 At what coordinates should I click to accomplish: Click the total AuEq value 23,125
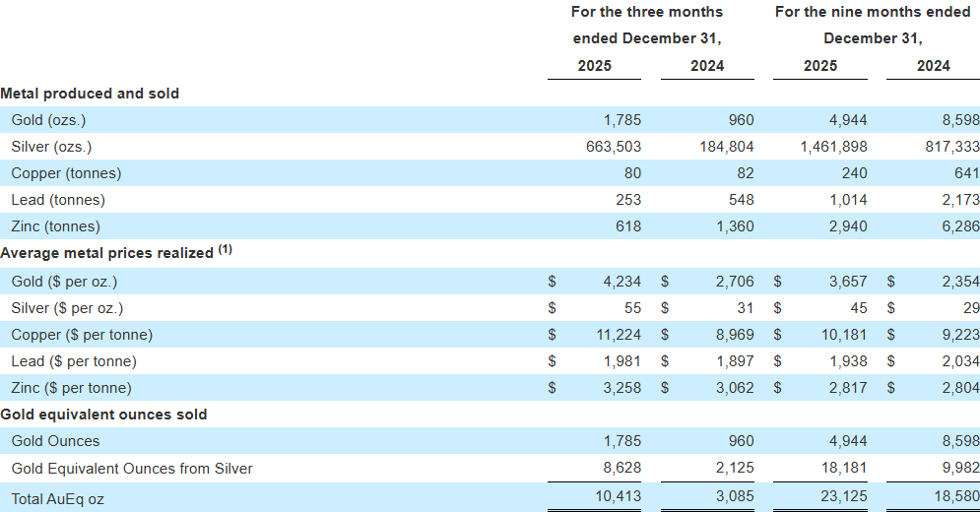click(x=844, y=497)
